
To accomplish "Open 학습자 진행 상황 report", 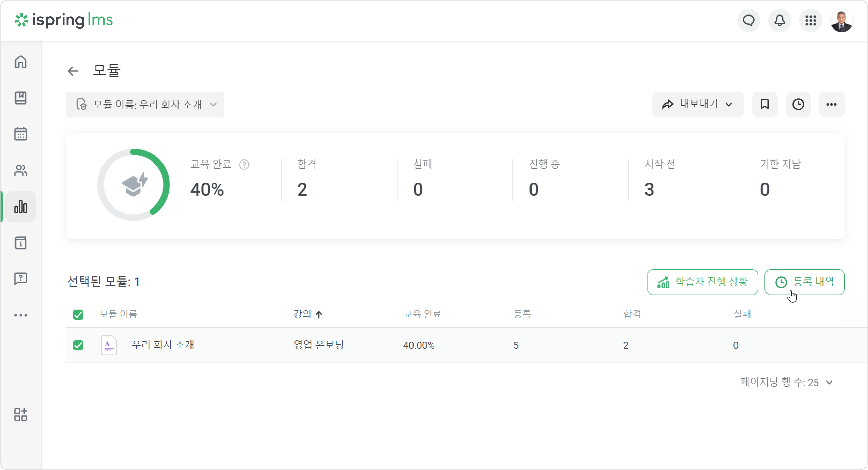I will (x=702, y=282).
